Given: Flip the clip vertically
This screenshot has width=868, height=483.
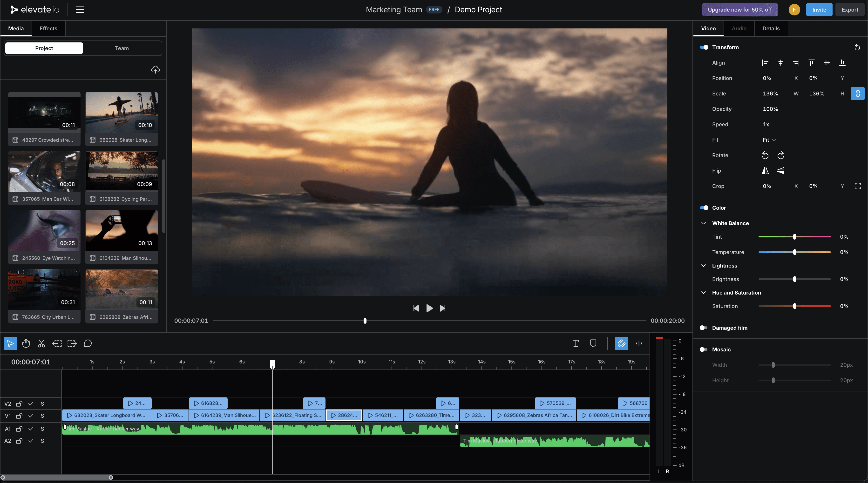Looking at the screenshot, I should point(781,171).
